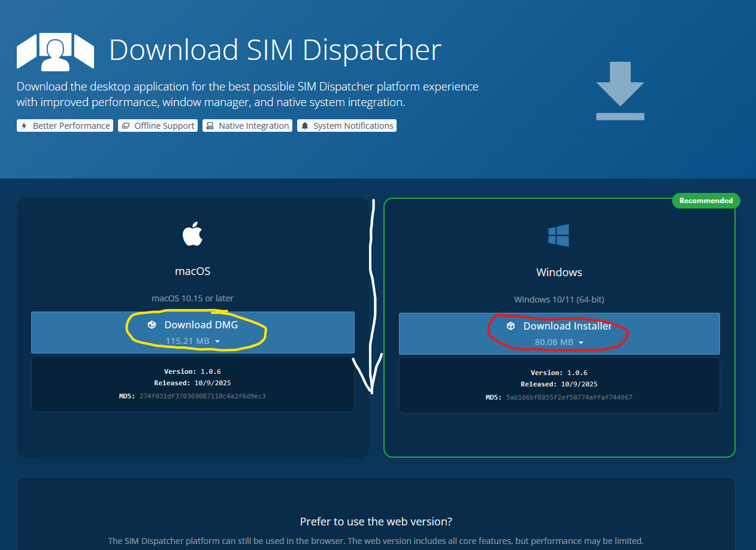Click the lightning bolt Better Performance icon
Image resolution: width=756 pixels, height=550 pixels.
coord(24,126)
